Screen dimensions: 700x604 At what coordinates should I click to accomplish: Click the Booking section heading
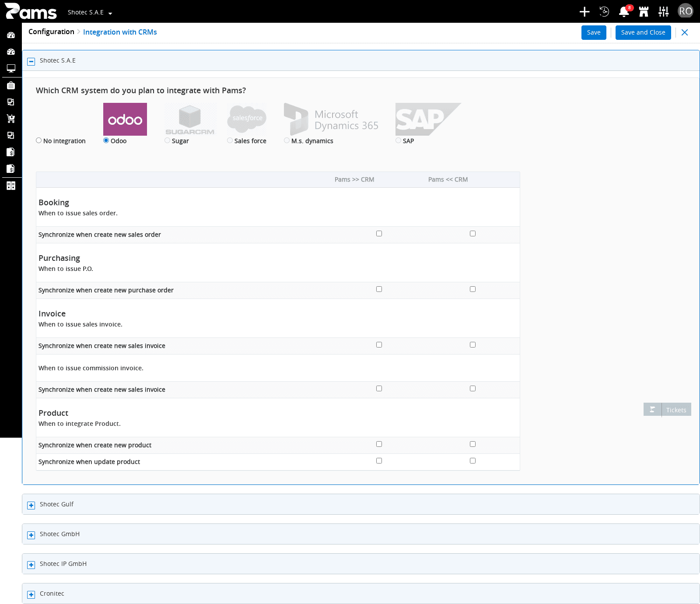[54, 203]
